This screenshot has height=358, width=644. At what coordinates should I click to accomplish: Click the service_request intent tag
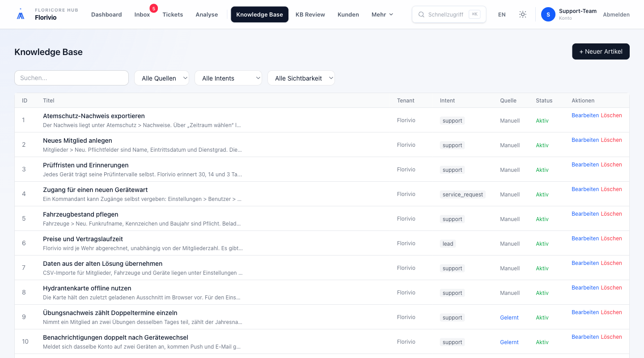click(x=463, y=195)
